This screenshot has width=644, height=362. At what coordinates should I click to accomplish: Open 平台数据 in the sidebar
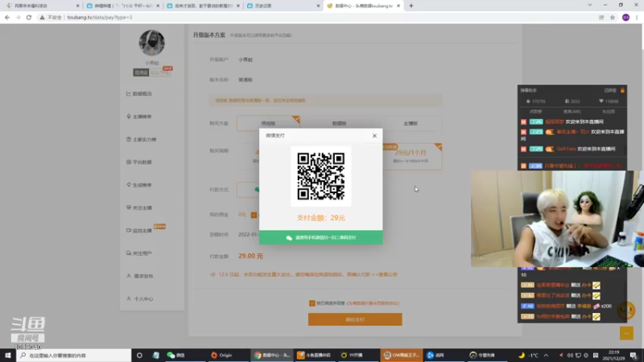(138, 162)
